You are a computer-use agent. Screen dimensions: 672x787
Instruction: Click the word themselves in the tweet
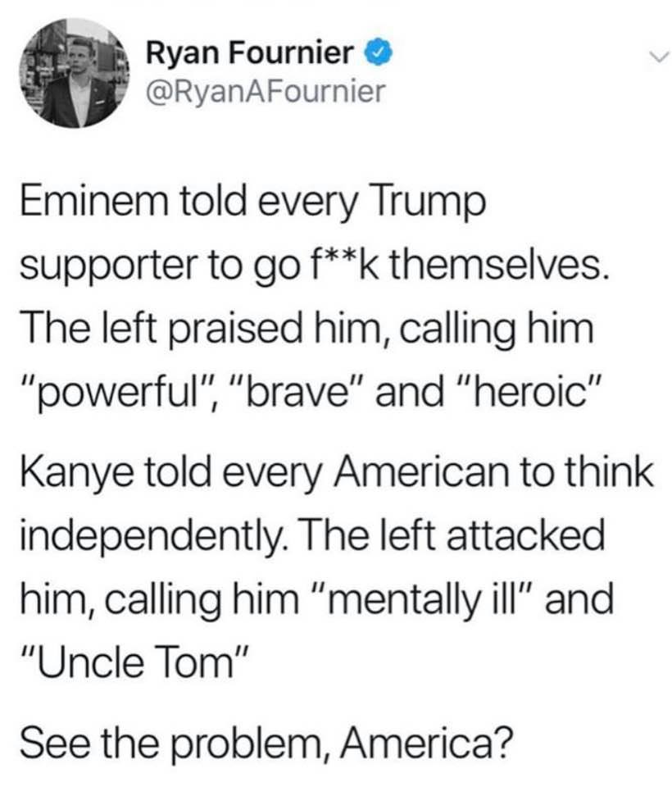click(x=499, y=266)
